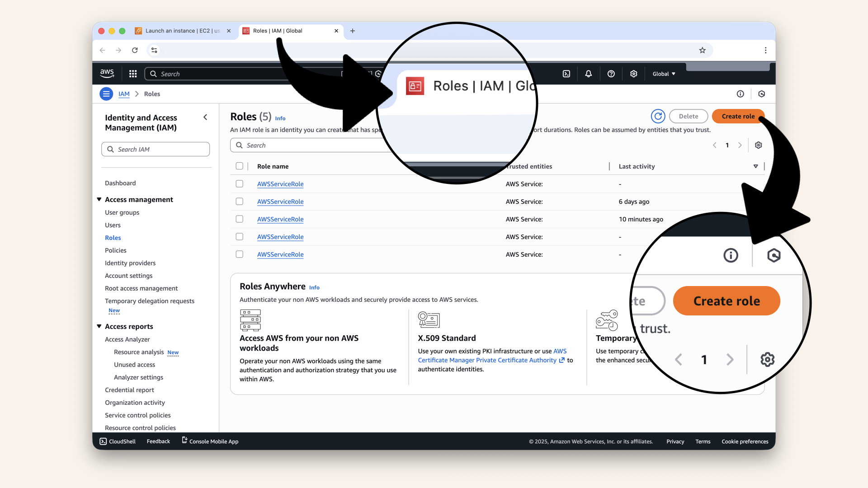868x488 pixels.
Task: Open the Global region dropdown
Action: [663, 74]
